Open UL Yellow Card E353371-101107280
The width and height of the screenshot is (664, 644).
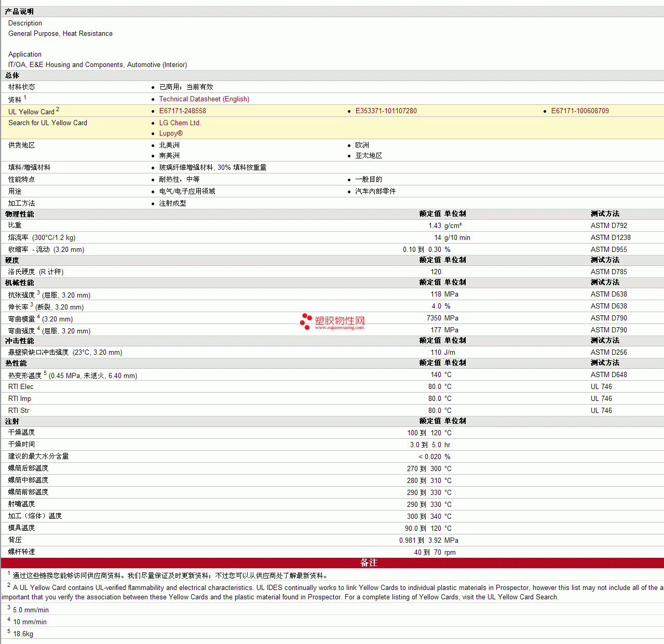pos(386,111)
